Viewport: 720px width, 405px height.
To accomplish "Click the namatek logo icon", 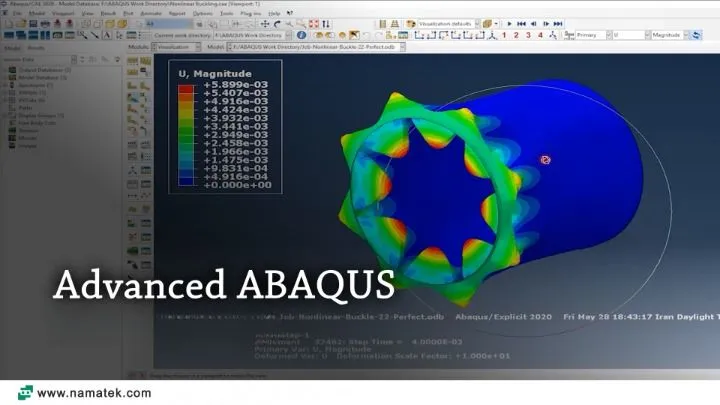I will (25, 393).
